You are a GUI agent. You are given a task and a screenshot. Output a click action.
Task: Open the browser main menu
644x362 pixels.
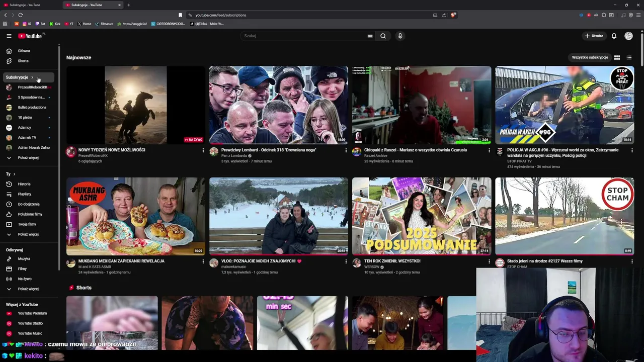pyautogui.click(x=638, y=15)
